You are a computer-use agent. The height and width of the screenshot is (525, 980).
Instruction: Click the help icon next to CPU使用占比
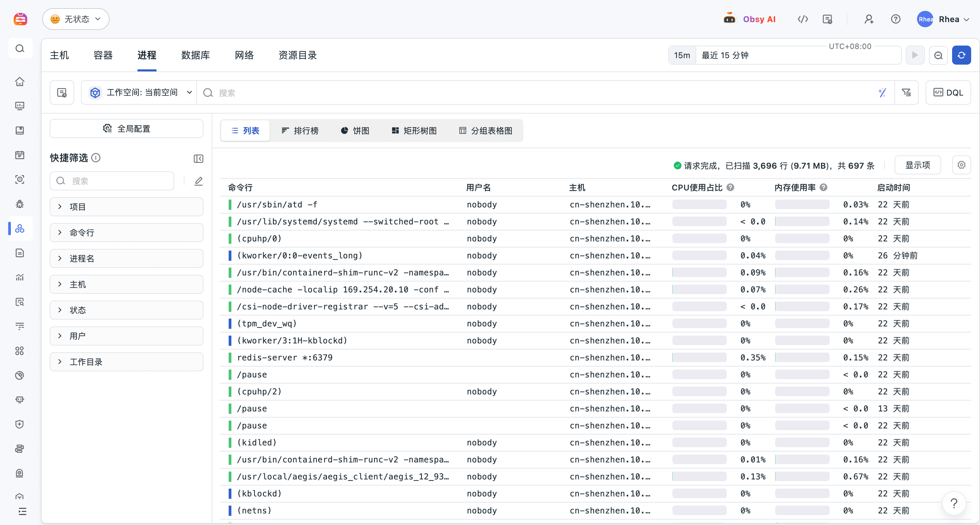(x=731, y=187)
